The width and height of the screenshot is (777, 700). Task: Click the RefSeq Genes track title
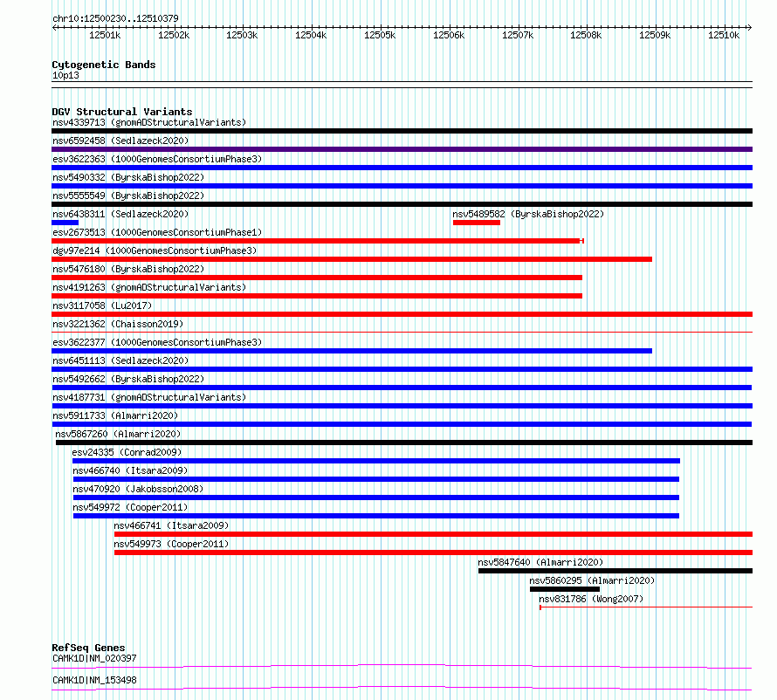(88, 648)
